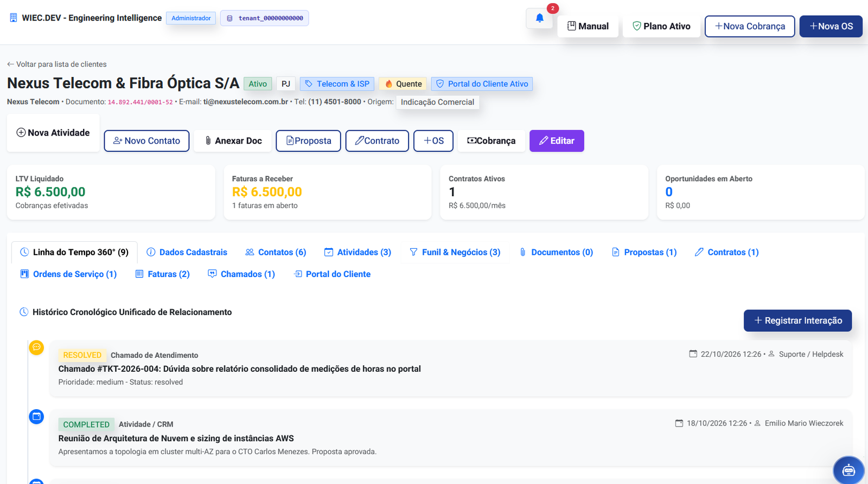Screen dimensions: 868x484
Task: Click Anexar Doc button
Action: click(233, 141)
